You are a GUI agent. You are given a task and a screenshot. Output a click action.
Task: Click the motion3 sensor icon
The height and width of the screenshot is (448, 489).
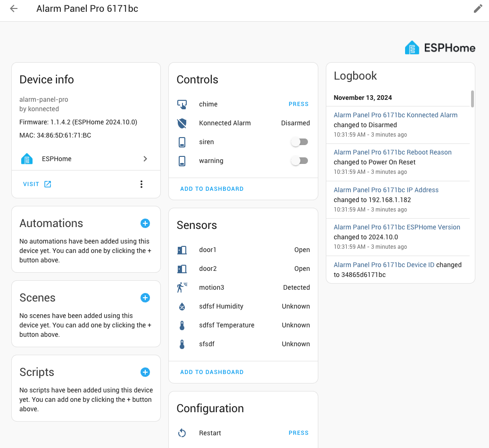coord(182,287)
